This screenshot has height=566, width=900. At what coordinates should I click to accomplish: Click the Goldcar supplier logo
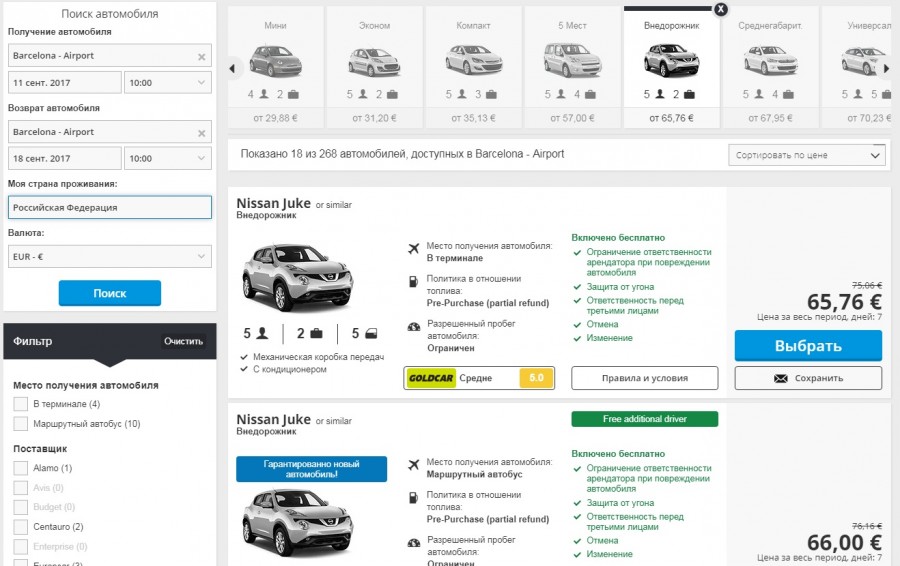[x=430, y=378]
